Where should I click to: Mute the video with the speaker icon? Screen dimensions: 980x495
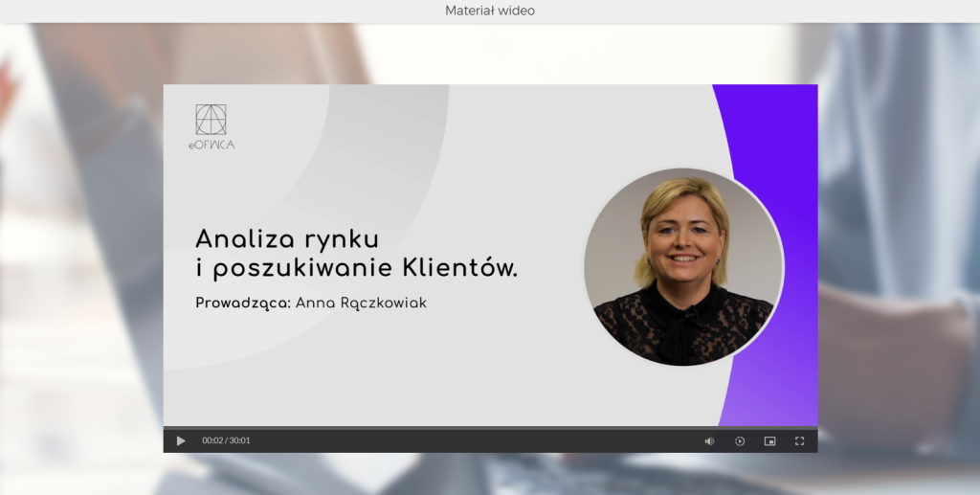tap(709, 440)
